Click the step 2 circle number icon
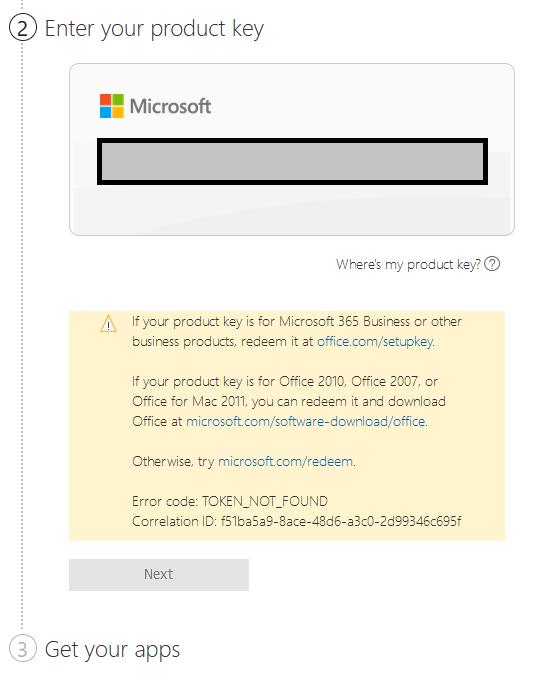This screenshot has width=544, height=674. (x=22, y=28)
